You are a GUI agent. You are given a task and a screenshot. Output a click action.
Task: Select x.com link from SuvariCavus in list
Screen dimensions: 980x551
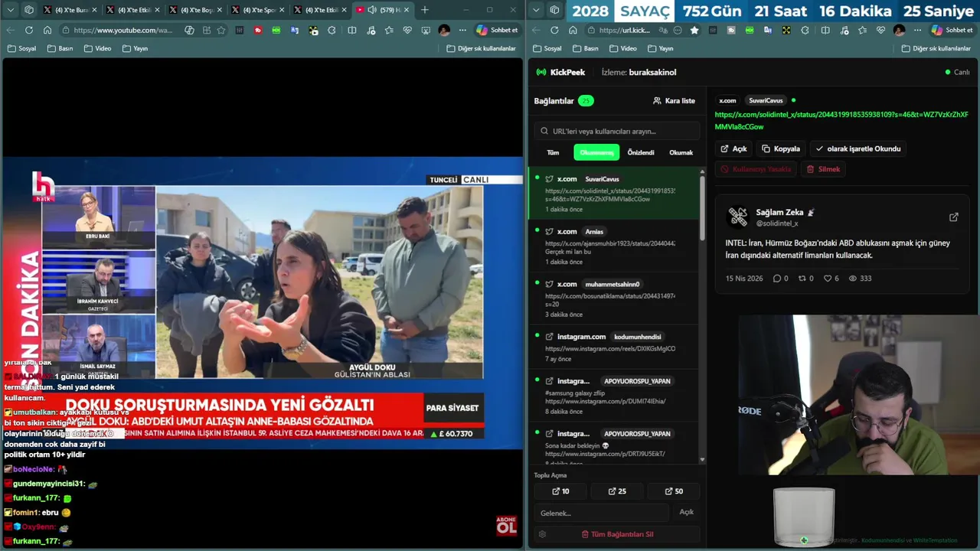point(613,193)
